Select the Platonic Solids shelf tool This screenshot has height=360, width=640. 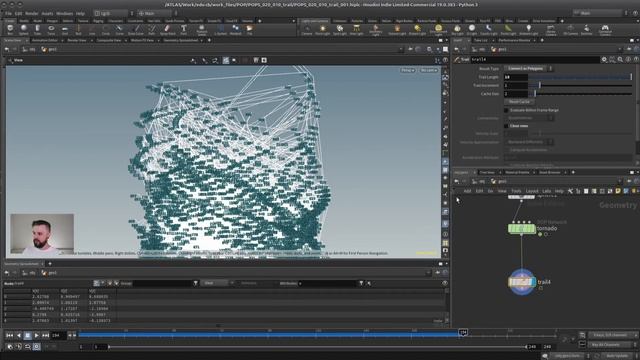[x=202, y=29]
